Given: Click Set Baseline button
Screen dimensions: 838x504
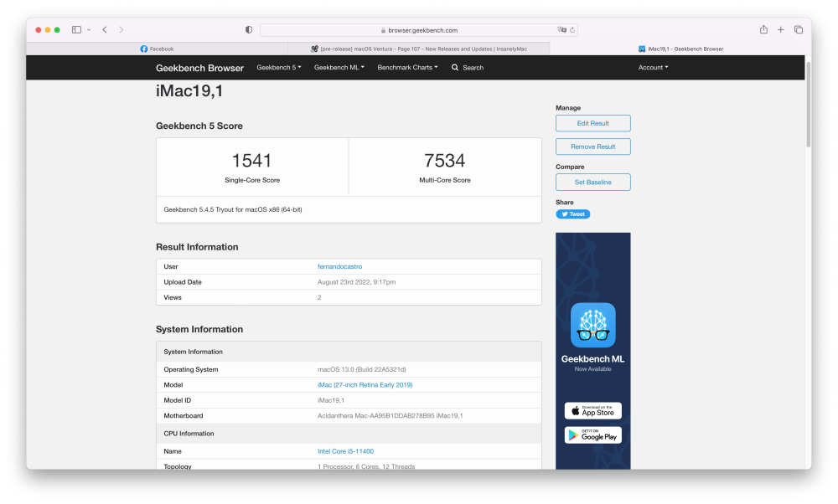Looking at the screenshot, I should click(x=592, y=182).
